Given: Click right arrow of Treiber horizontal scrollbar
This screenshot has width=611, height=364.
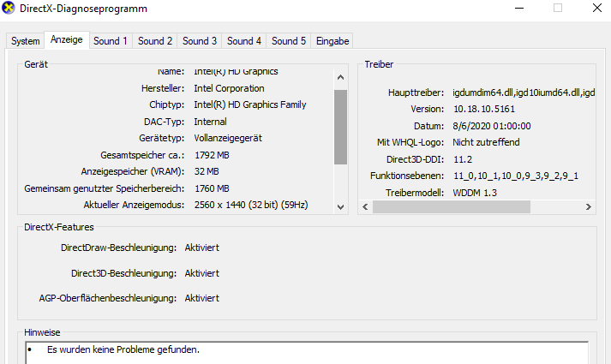Looking at the screenshot, I should coord(589,206).
